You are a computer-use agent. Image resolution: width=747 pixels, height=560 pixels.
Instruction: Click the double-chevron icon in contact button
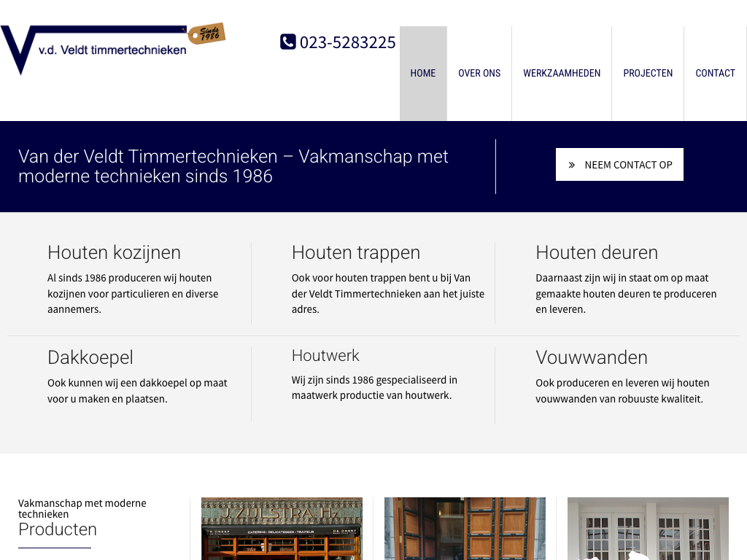572,165
